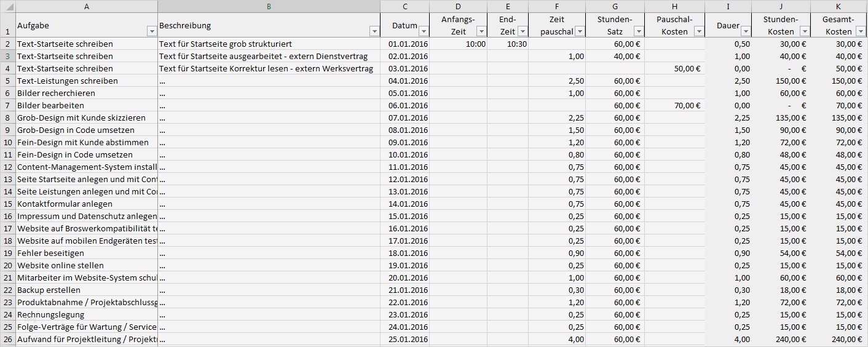
Task: Click the Select All corner button
Action: click(8, 6)
